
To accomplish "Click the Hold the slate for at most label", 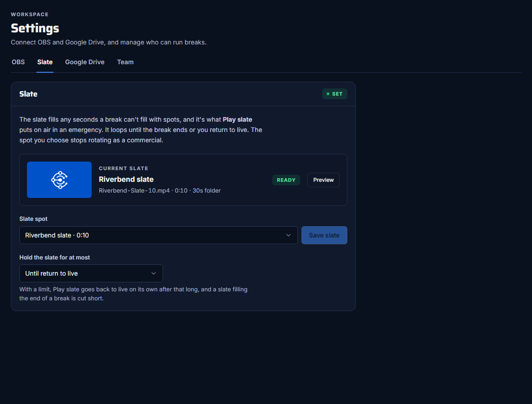I will (x=55, y=258).
